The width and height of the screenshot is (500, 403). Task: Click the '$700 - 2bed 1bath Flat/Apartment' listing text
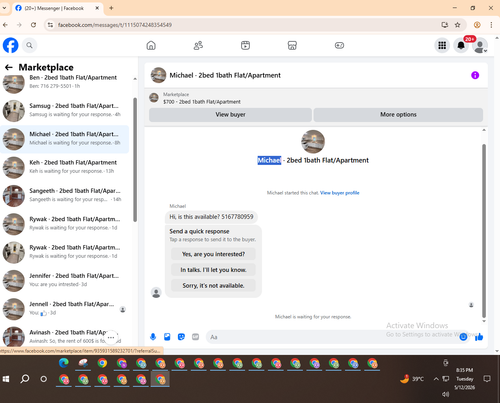coord(202,102)
